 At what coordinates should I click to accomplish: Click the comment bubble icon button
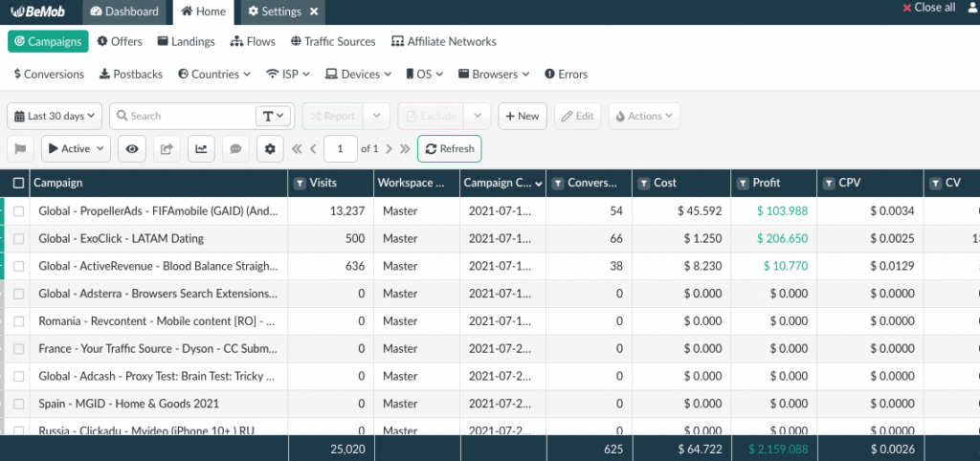[235, 148]
